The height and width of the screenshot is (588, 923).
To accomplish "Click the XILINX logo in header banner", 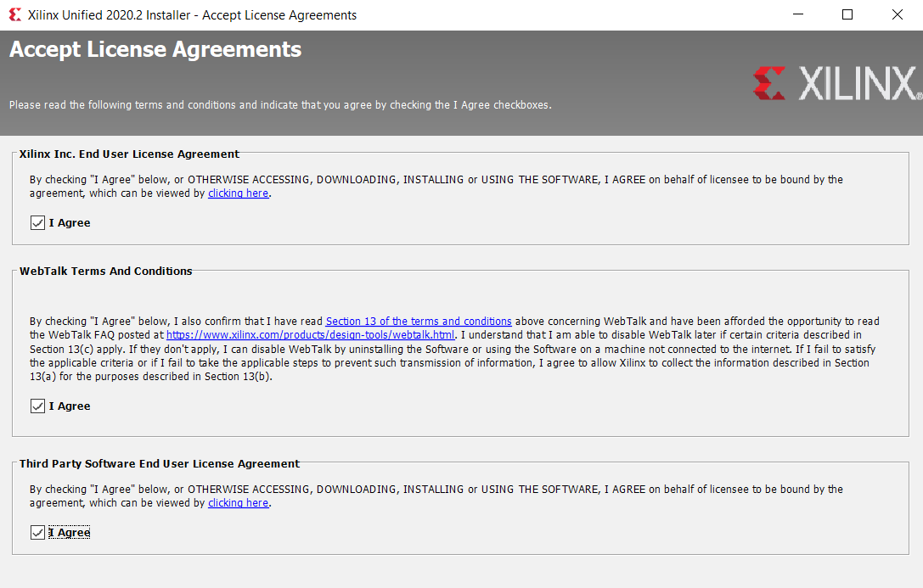I will 837,83.
